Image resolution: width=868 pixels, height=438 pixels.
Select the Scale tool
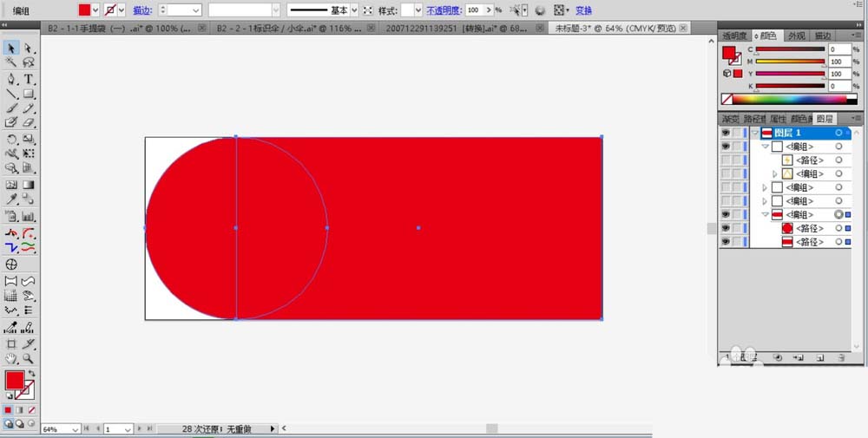coord(29,139)
